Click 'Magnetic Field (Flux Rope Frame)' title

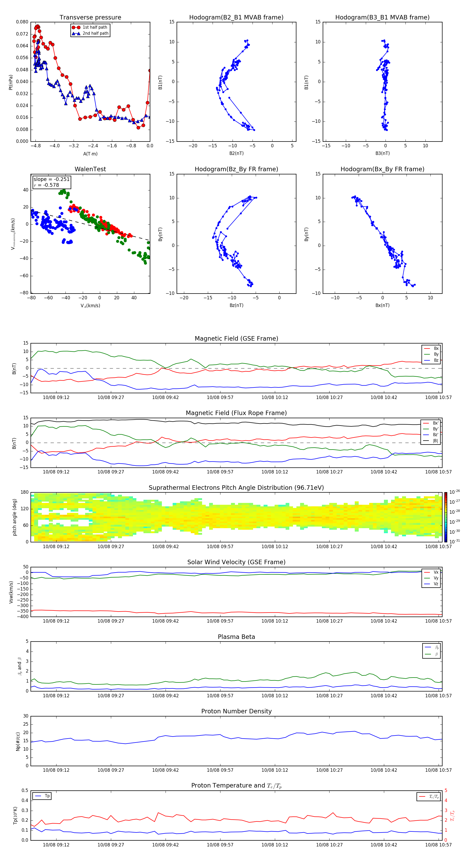(x=236, y=413)
